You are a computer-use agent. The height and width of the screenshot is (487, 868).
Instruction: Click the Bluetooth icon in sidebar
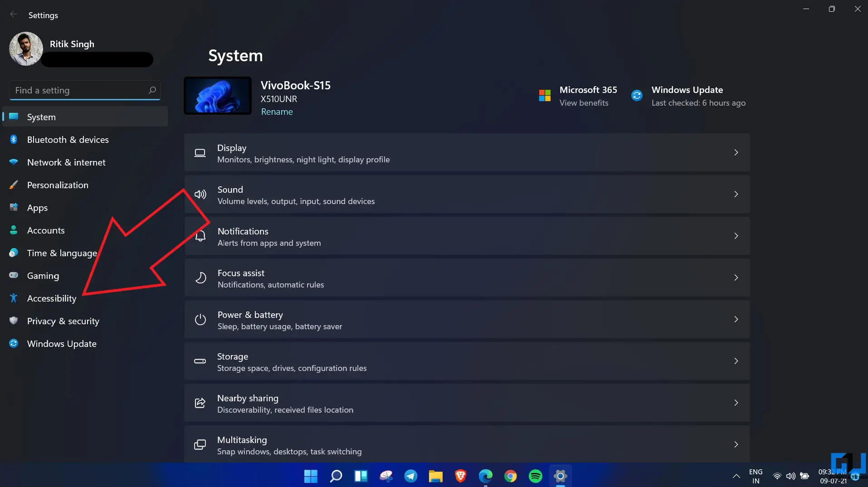pos(14,140)
